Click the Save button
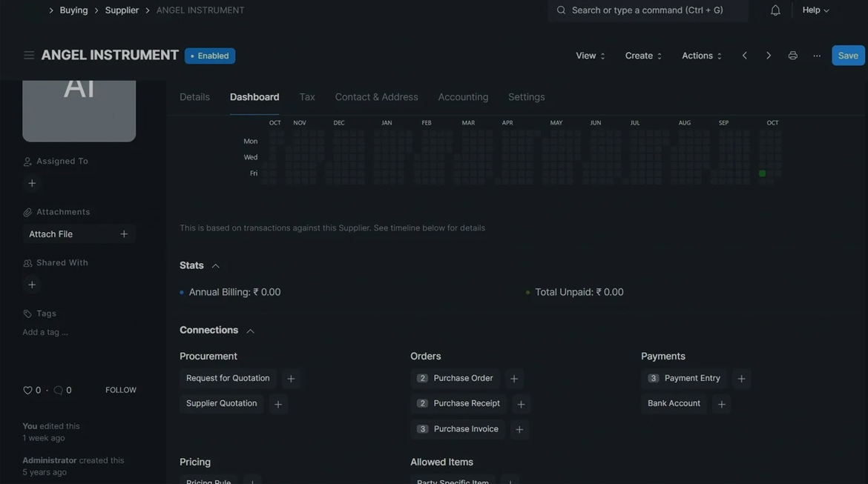Image resolution: width=868 pixels, height=484 pixels. point(848,56)
